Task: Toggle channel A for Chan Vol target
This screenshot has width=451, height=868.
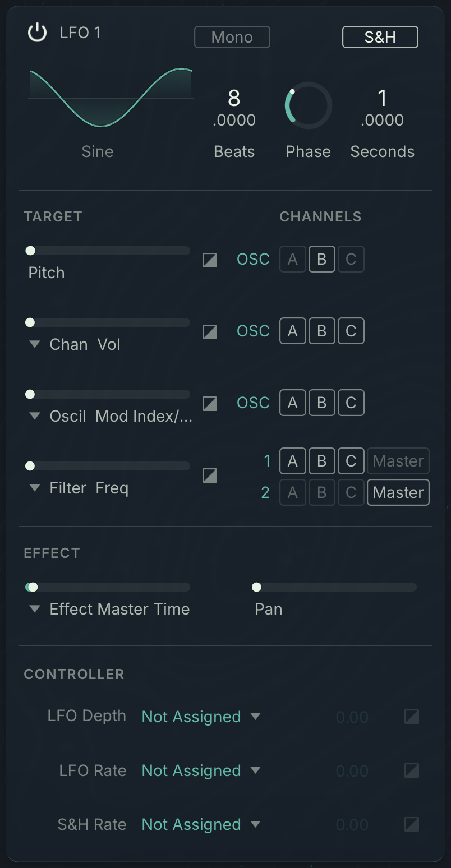Action: point(292,331)
